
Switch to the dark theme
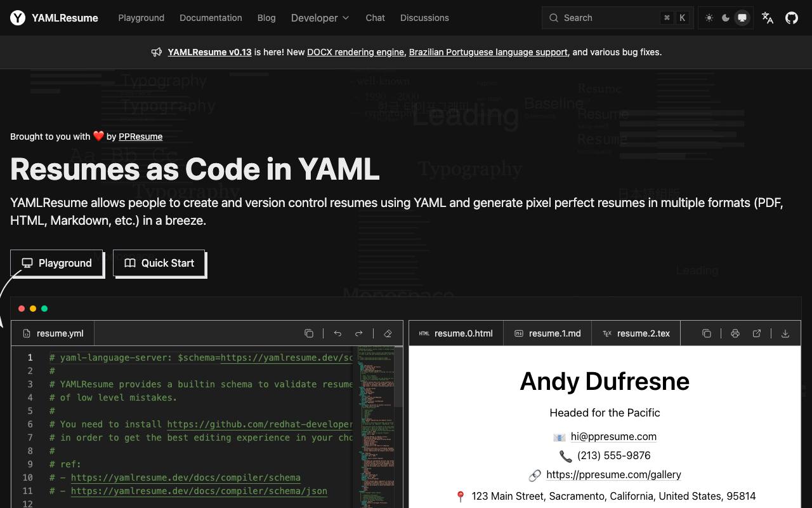726,18
